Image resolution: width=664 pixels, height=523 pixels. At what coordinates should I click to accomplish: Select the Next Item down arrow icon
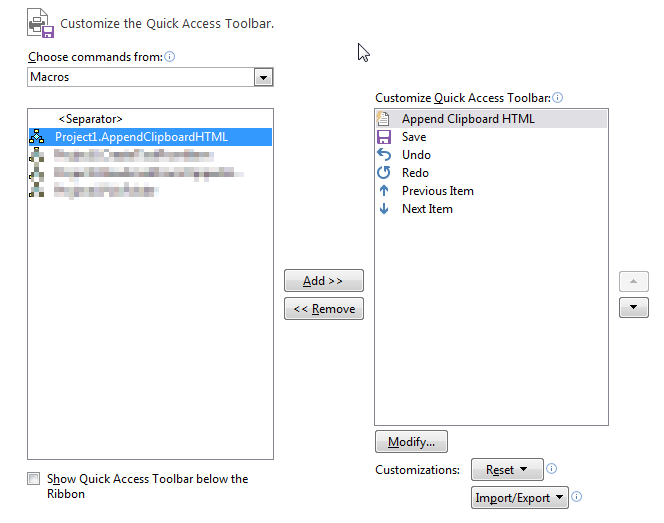point(384,209)
